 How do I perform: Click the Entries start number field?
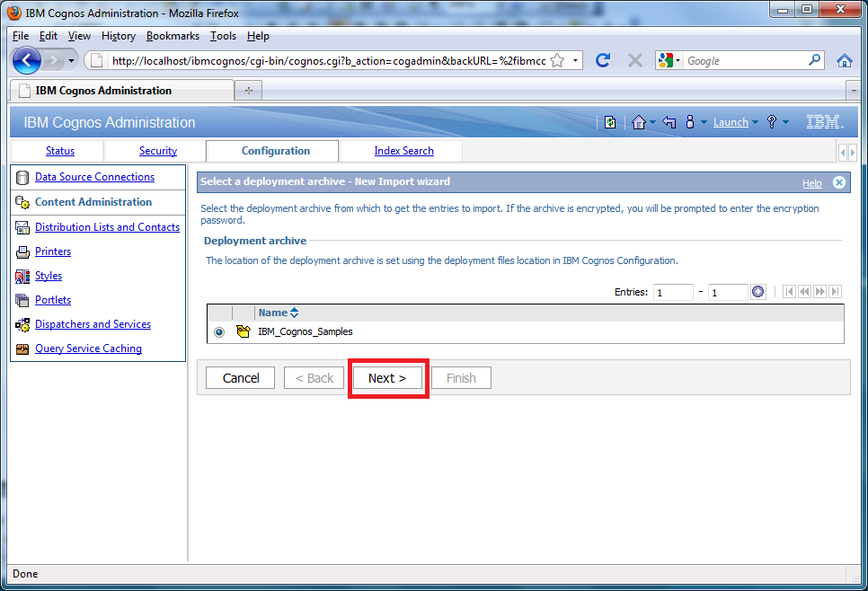[x=673, y=292]
